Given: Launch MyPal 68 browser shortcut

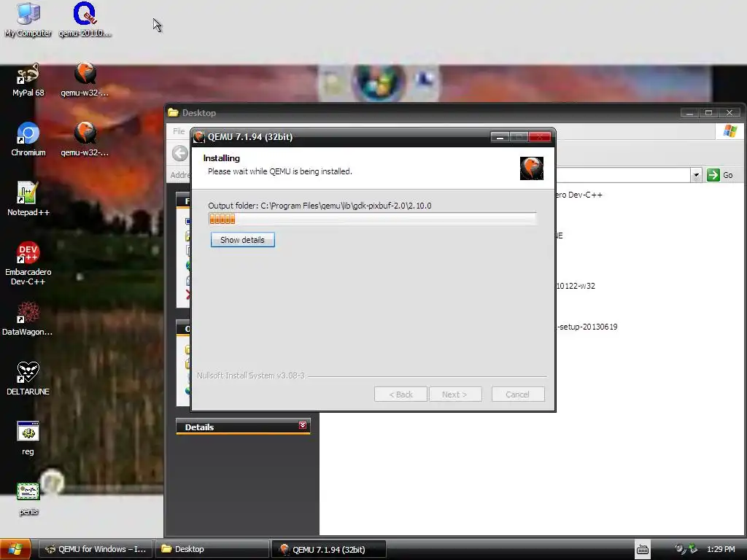Looking at the screenshot, I should (x=28, y=80).
